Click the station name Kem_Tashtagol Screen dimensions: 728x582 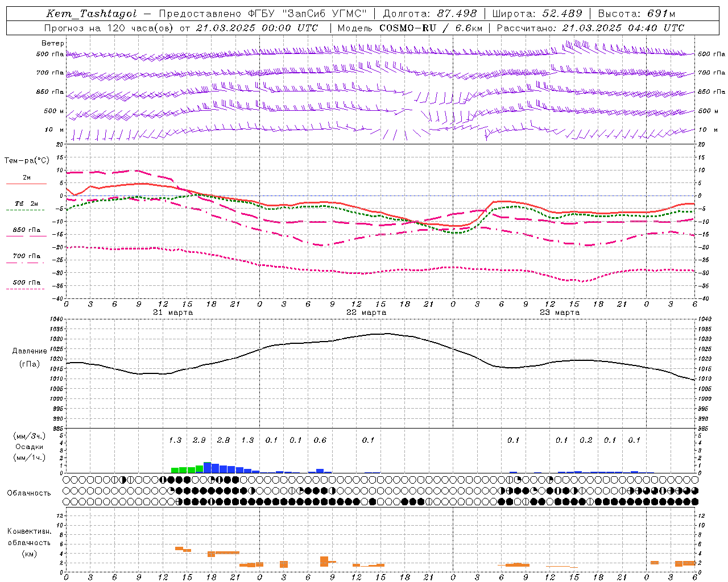(x=92, y=14)
